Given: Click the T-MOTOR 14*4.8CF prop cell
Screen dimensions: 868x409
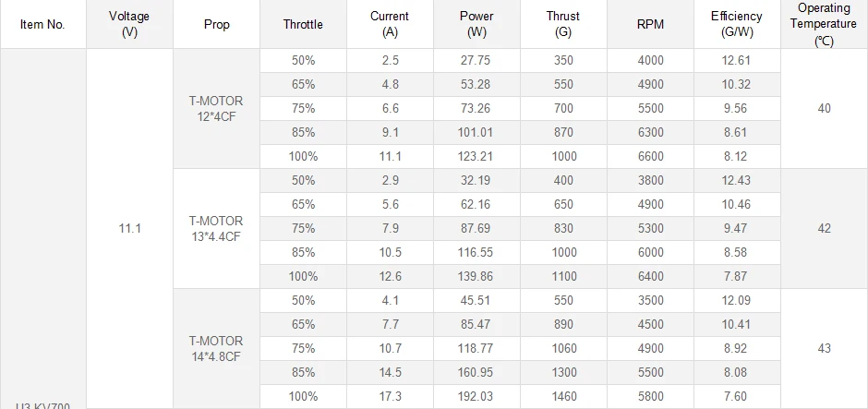Looking at the screenshot, I should coord(217,348).
